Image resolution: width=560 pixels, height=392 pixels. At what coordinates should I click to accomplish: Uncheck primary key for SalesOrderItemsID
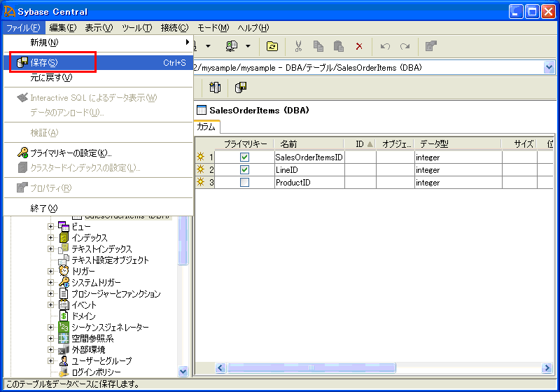pos(244,157)
